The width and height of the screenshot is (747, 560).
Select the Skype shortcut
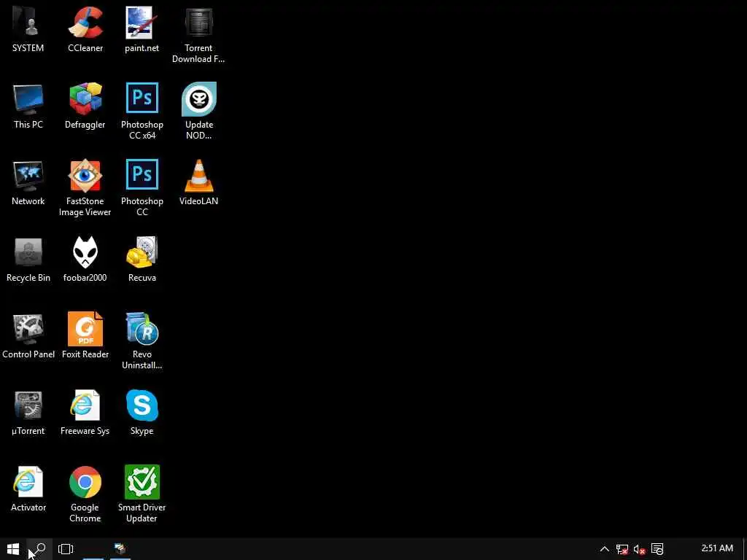142,413
